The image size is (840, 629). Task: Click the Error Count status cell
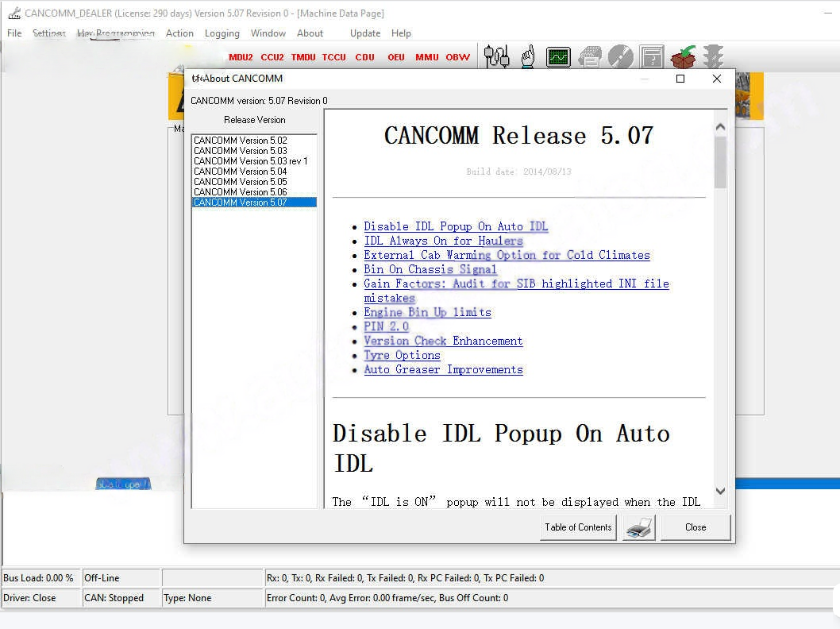(552, 598)
